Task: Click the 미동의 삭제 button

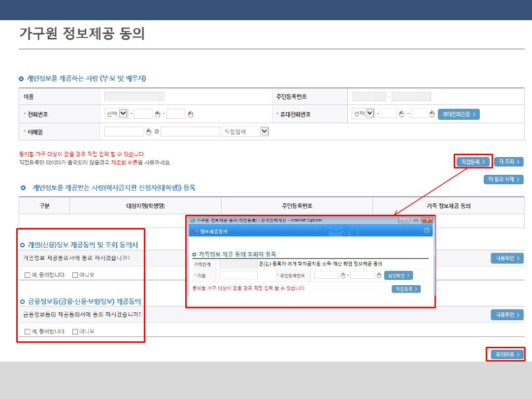Action: click(503, 179)
